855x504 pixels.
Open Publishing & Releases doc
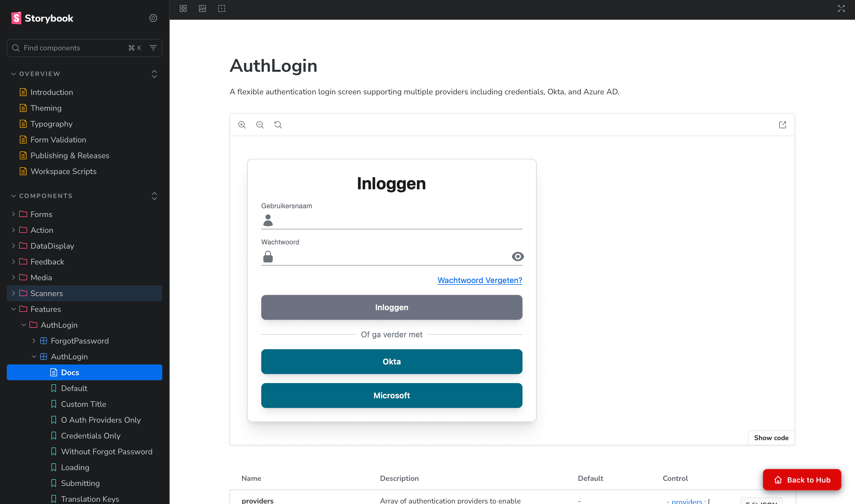tap(84, 156)
